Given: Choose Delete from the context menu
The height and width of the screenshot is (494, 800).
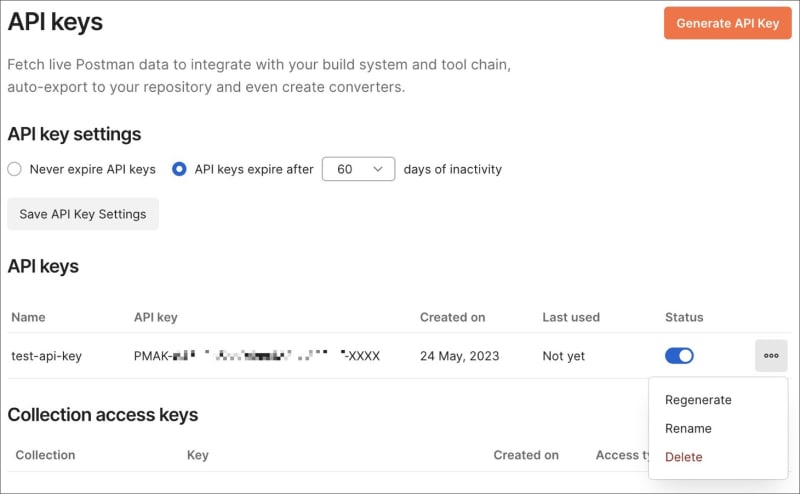Looking at the screenshot, I should pos(684,457).
